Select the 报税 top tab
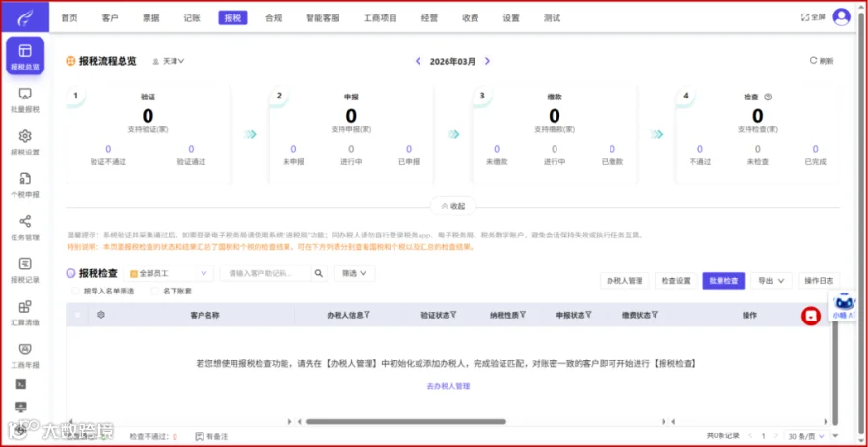 tap(232, 17)
